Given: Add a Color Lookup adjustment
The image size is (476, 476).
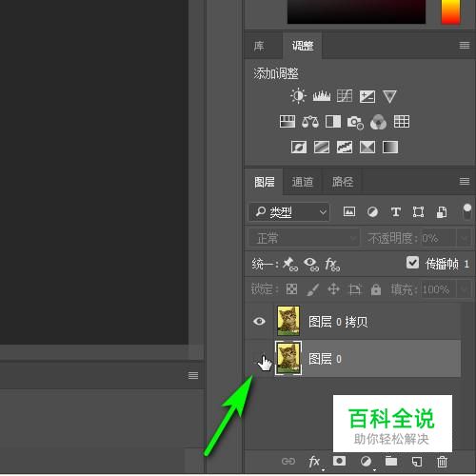Looking at the screenshot, I should click(x=402, y=122).
